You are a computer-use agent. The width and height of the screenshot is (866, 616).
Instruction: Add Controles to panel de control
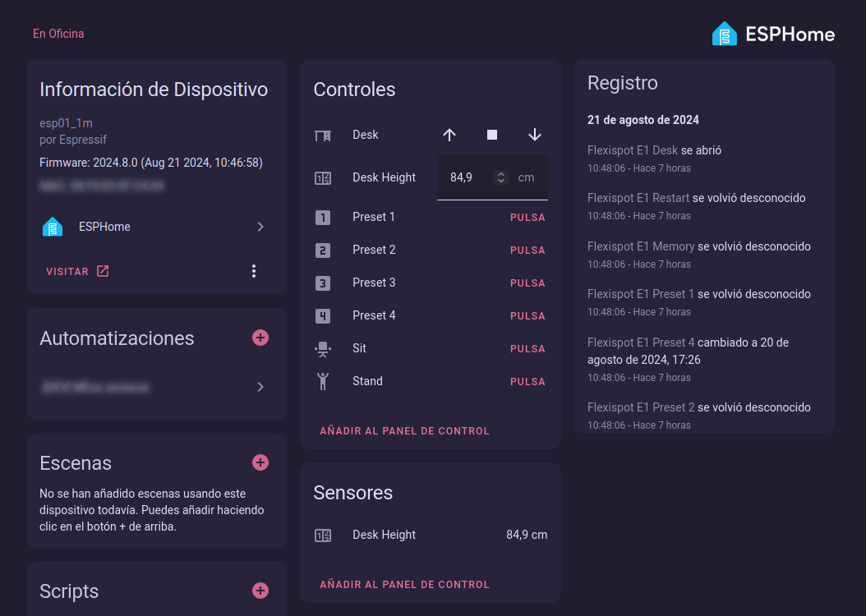(404, 431)
